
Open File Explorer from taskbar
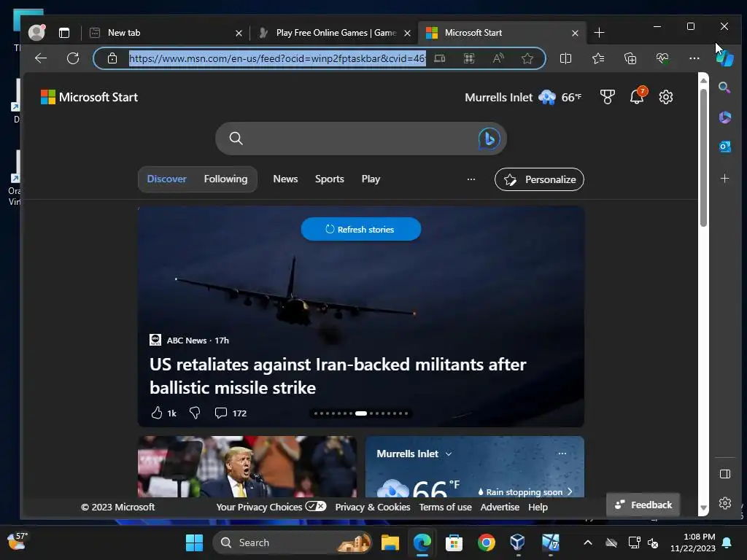click(x=390, y=542)
